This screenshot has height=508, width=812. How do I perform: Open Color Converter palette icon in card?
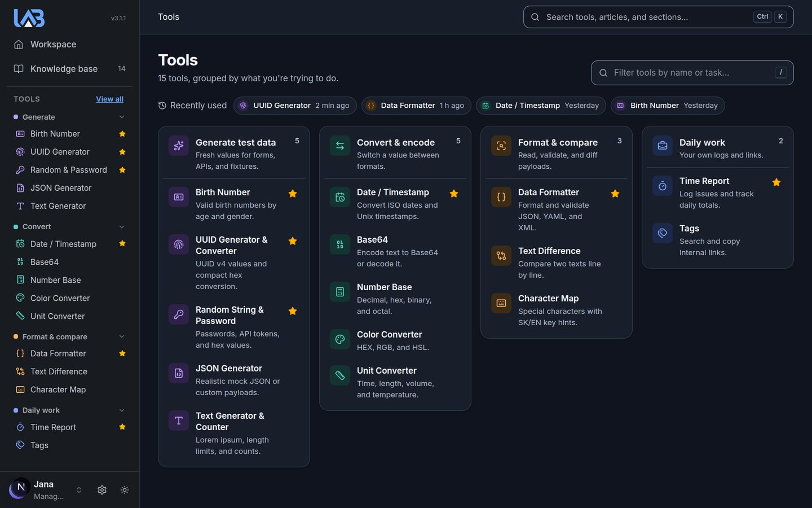click(x=340, y=339)
